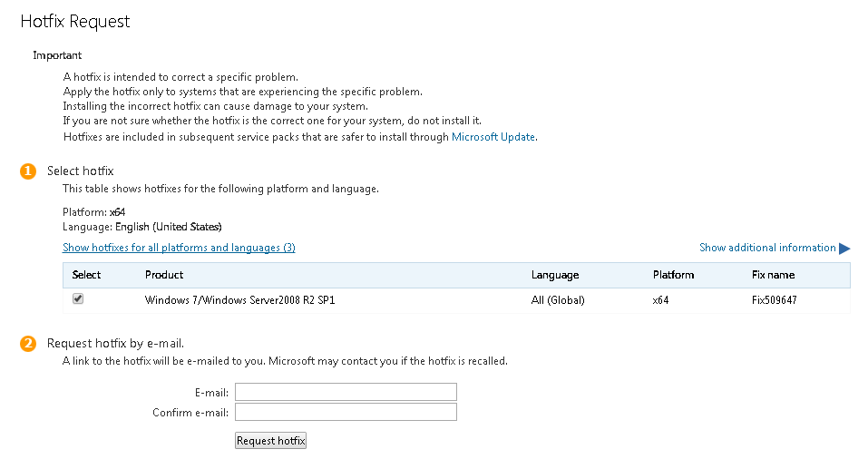
Task: Click the Hotfix Request page heading
Action: point(74,21)
